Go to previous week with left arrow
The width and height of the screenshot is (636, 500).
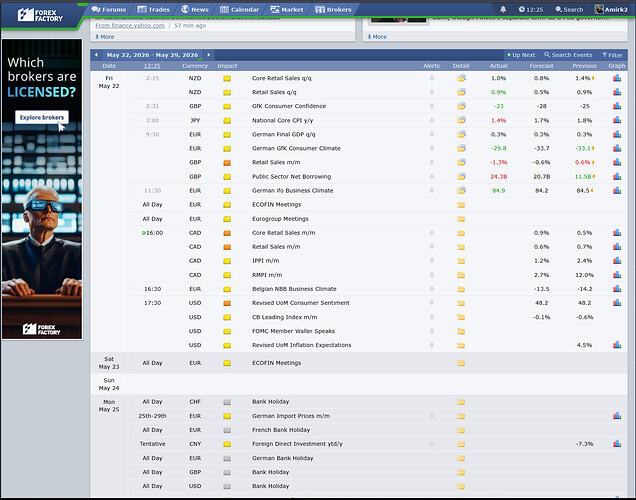96,55
